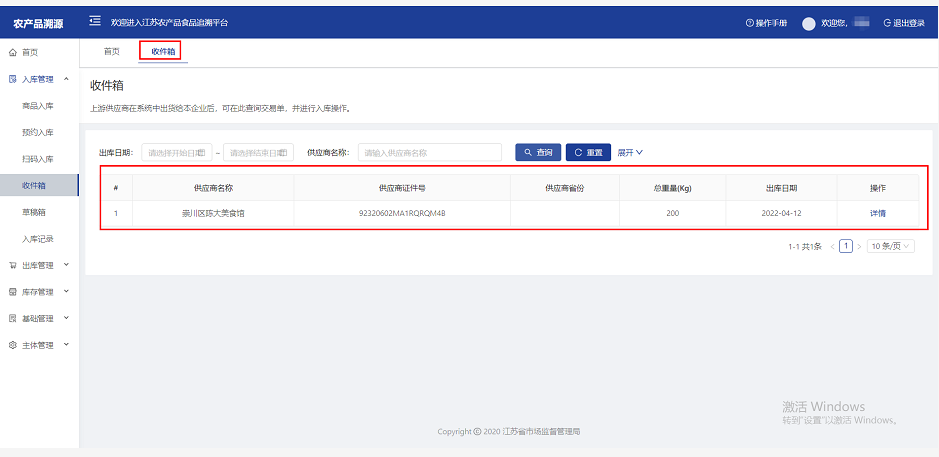The width and height of the screenshot is (939, 457).
Task: Open 详情 link for the 崇川区陈大美食馆 row
Action: 877,213
